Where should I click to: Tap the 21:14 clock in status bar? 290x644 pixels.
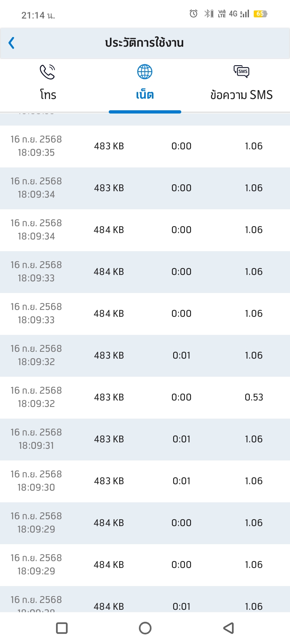(x=37, y=15)
